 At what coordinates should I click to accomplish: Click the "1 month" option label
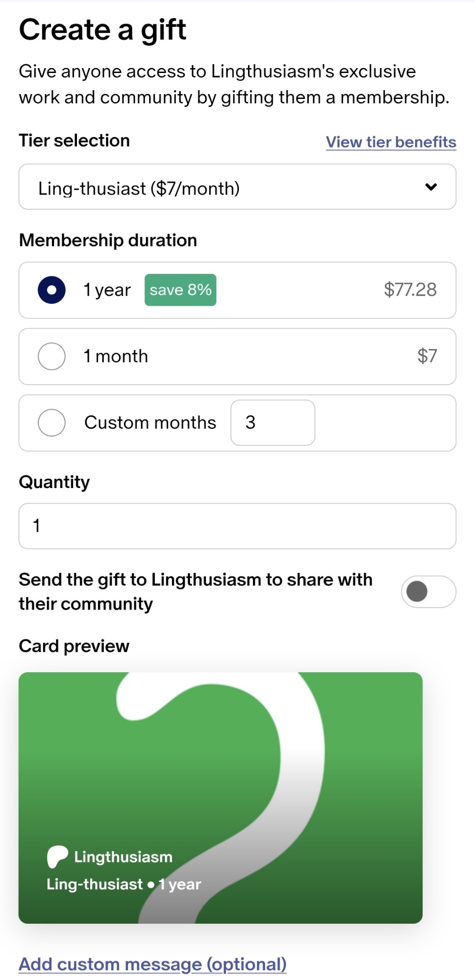click(116, 356)
